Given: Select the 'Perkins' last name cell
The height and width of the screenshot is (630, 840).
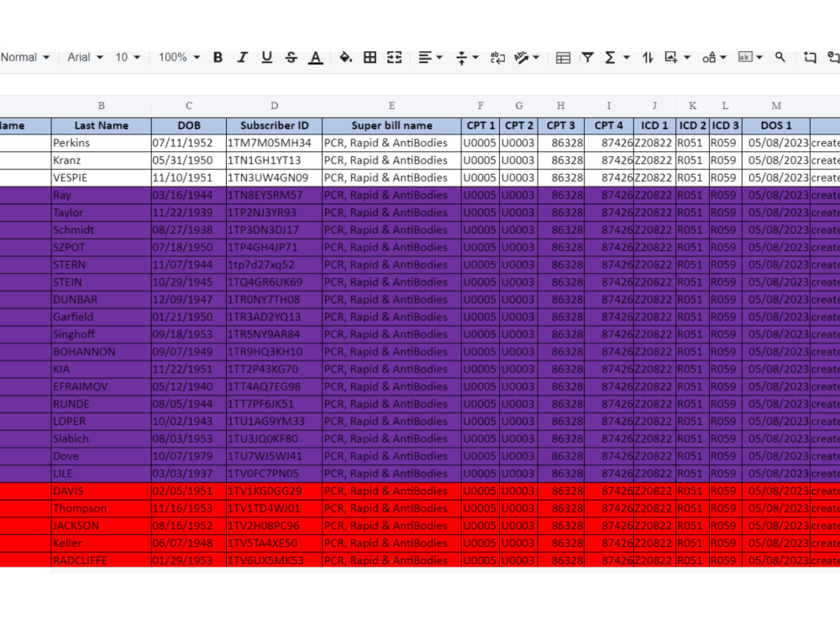Looking at the screenshot, I should coord(102,143).
